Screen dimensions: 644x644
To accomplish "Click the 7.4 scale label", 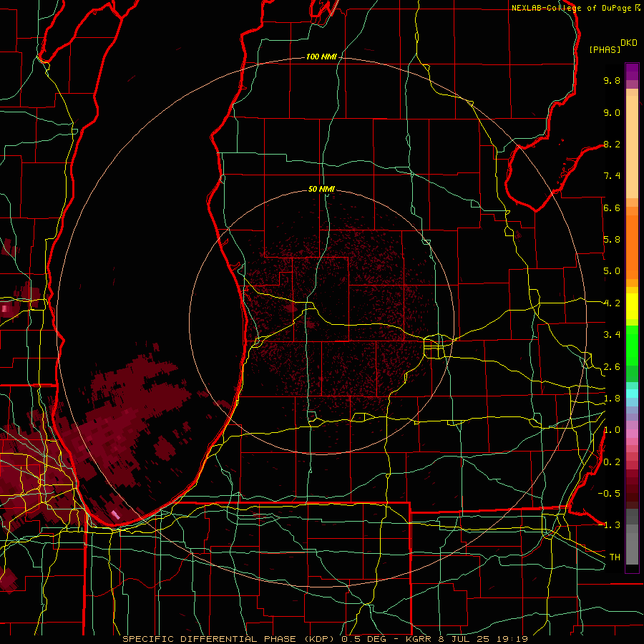I will click(612, 176).
